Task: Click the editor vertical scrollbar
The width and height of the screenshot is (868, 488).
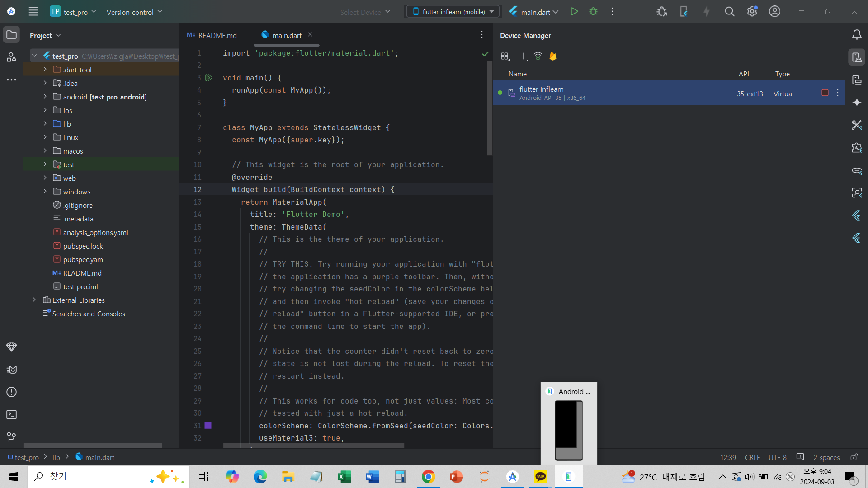Action: coord(489,108)
